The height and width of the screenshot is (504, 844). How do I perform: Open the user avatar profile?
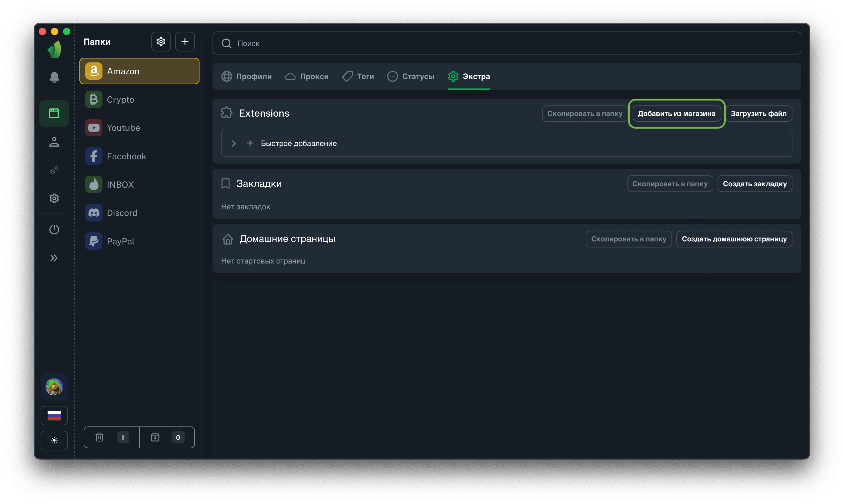(54, 387)
